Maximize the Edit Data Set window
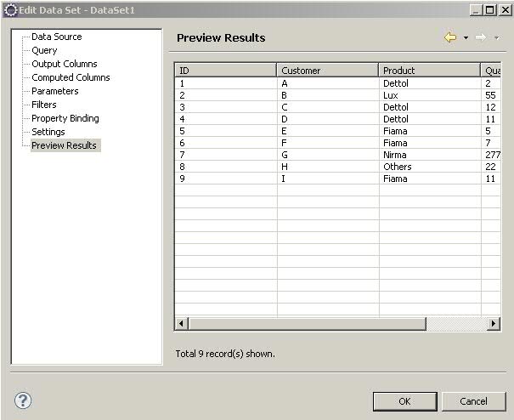514x420 pixels. (490, 10)
